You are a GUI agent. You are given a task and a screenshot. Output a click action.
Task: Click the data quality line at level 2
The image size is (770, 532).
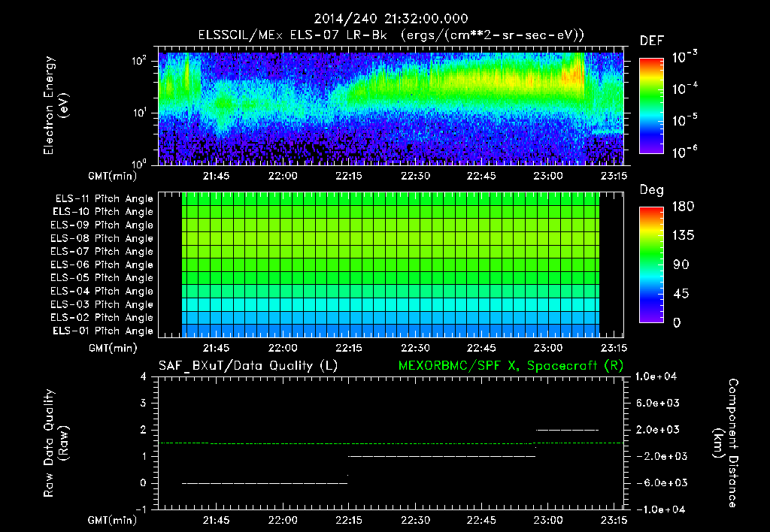pos(567,430)
